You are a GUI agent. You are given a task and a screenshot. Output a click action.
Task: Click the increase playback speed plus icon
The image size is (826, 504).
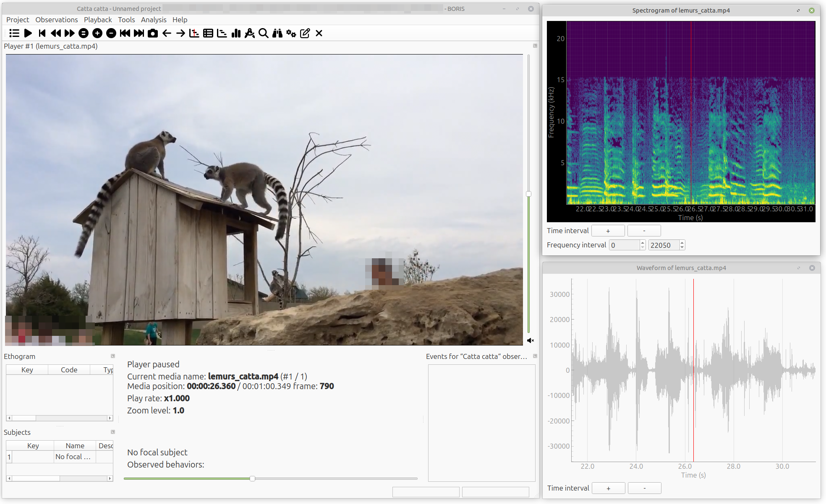pos(97,33)
